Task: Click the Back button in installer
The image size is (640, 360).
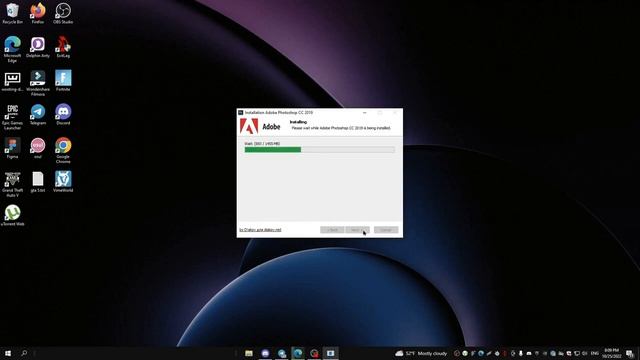Action: [x=332, y=230]
